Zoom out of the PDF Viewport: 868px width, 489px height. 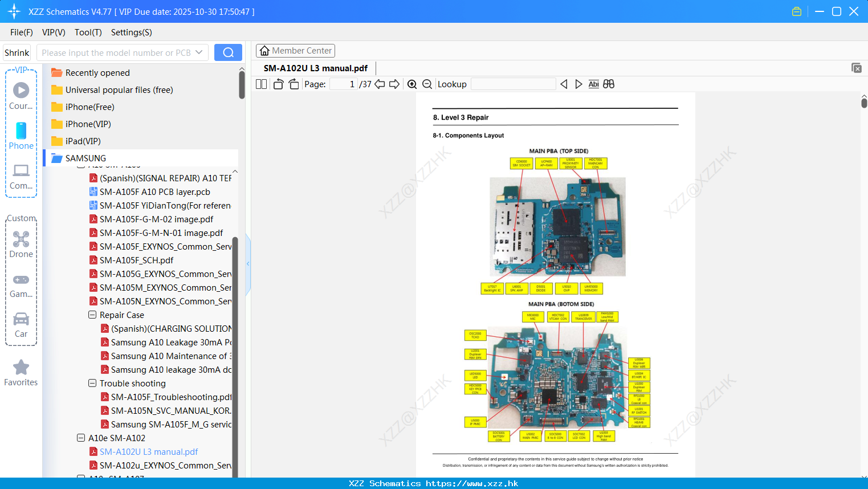coord(427,84)
